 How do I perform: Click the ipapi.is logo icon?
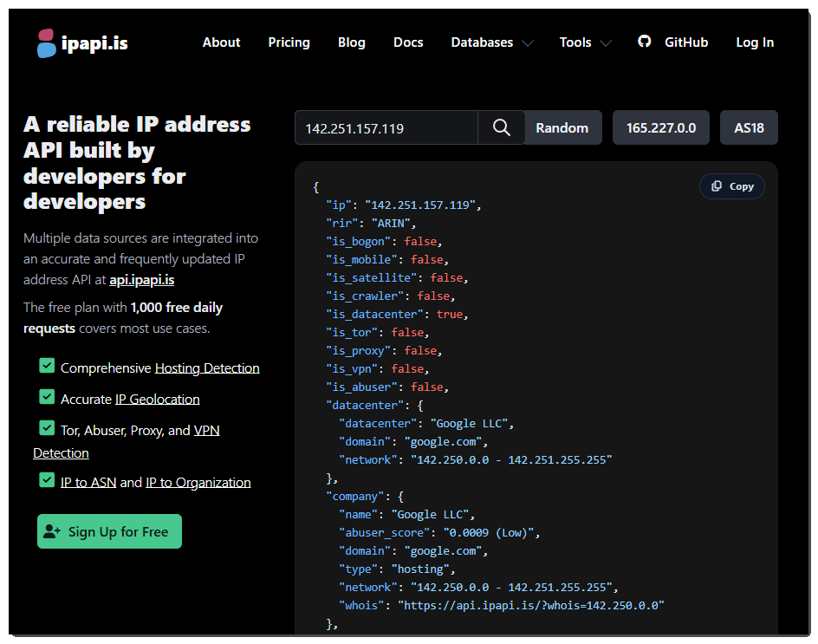(x=47, y=42)
